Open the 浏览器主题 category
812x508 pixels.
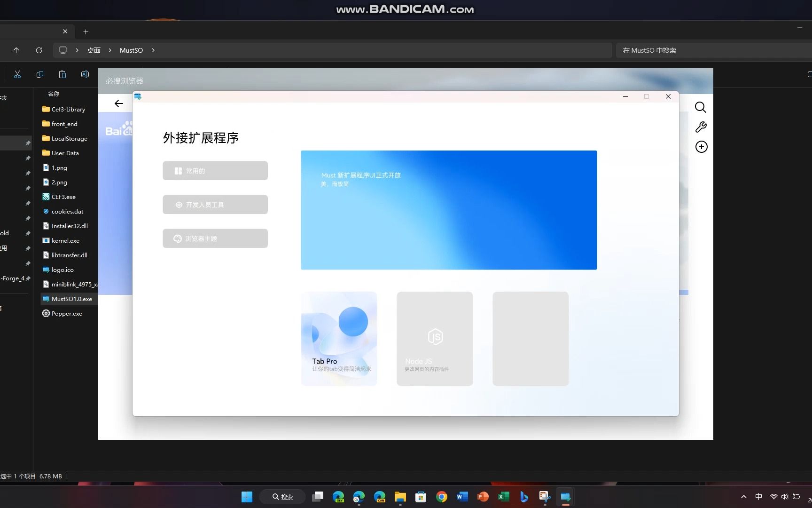pos(215,238)
